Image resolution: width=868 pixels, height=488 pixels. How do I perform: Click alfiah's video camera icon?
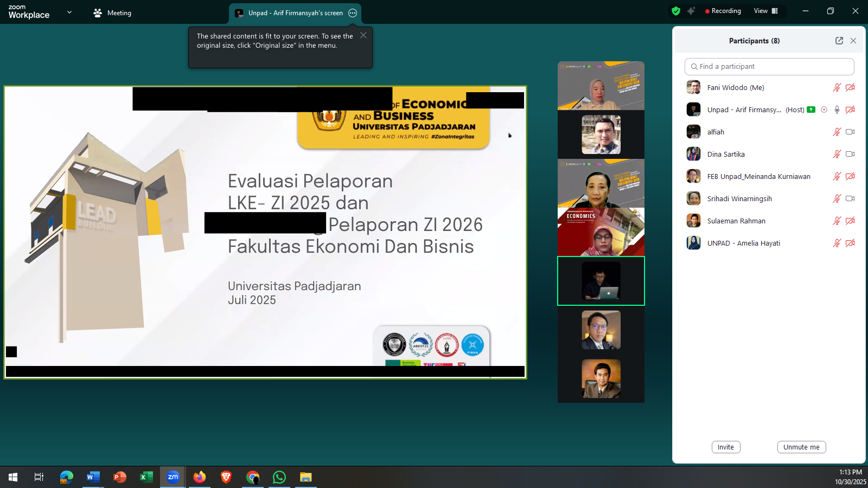click(850, 132)
